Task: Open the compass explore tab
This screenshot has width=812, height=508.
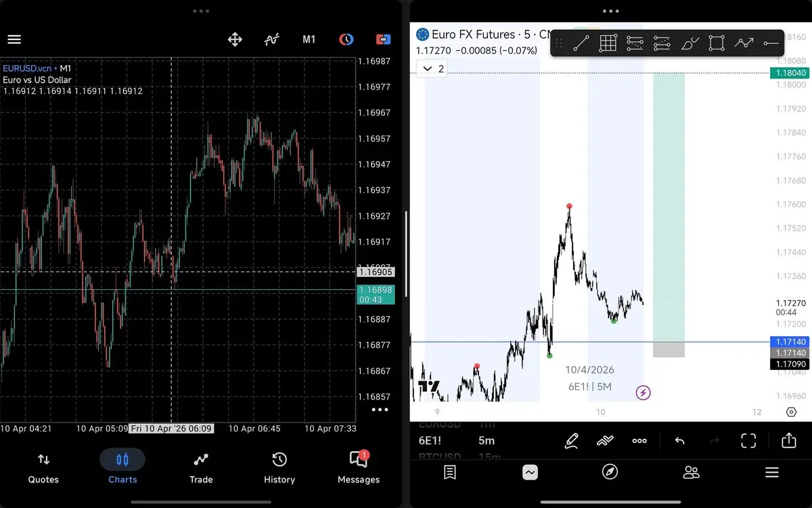Action: pos(610,472)
